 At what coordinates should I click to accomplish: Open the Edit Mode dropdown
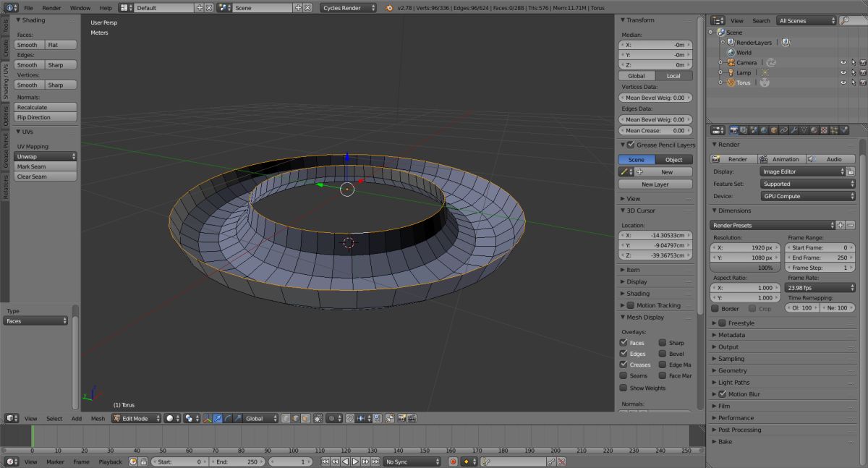(x=135, y=418)
